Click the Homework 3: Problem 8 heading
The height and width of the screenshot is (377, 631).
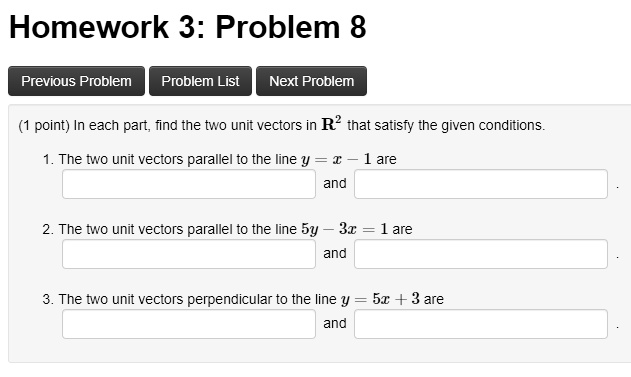coord(188,27)
